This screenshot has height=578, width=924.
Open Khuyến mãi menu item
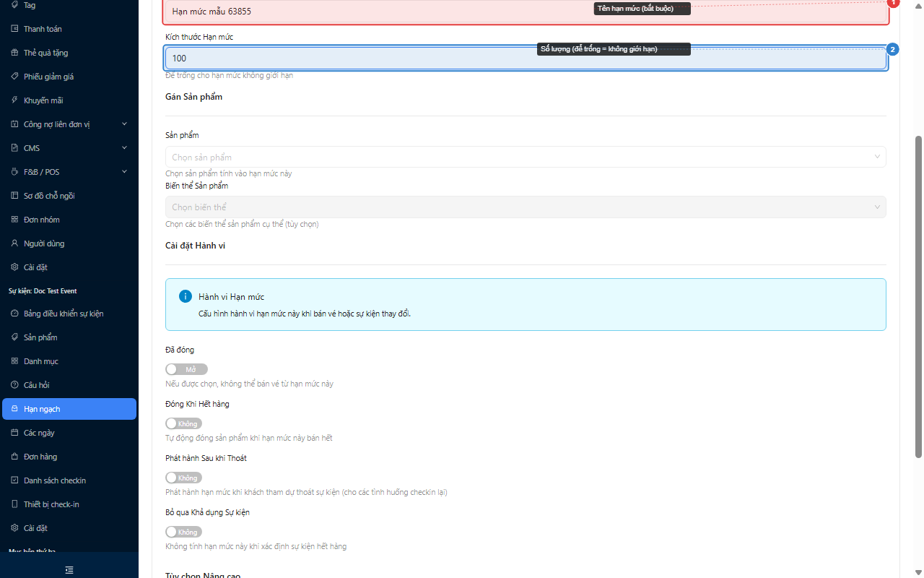69,100
